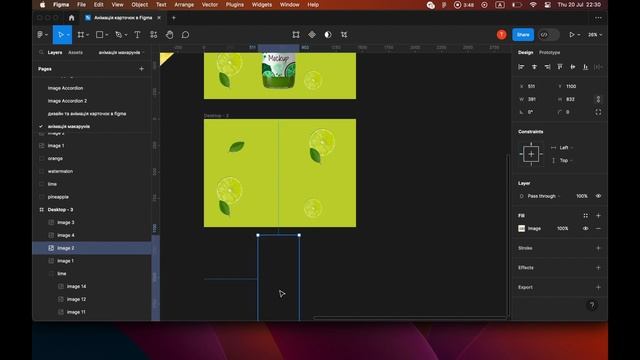This screenshot has width=640, height=360.
Task: Open the Frame tool dropdown arrow
Action: pyautogui.click(x=88, y=35)
